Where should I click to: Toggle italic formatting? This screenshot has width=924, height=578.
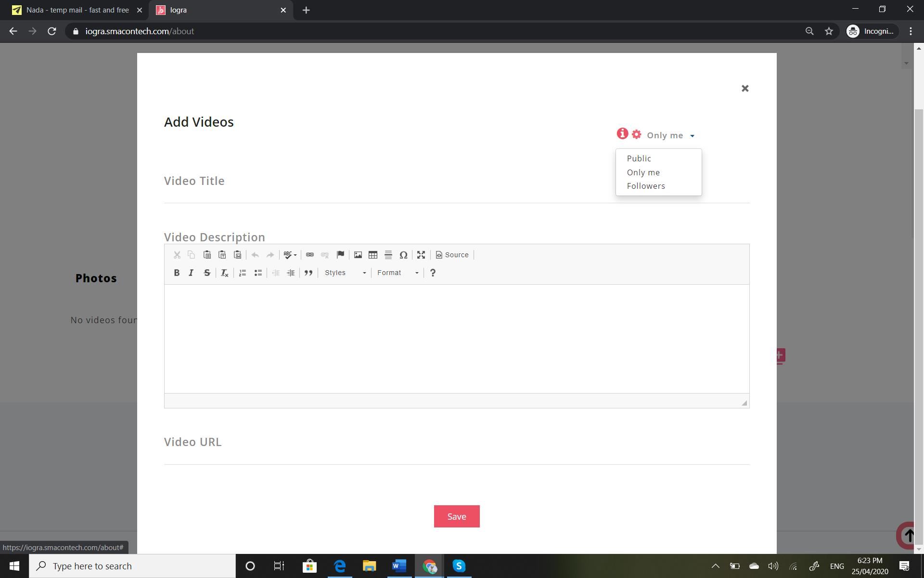(191, 273)
